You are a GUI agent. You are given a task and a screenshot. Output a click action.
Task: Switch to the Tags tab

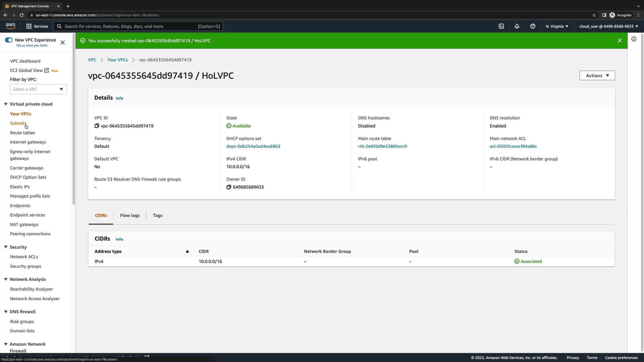tap(157, 216)
